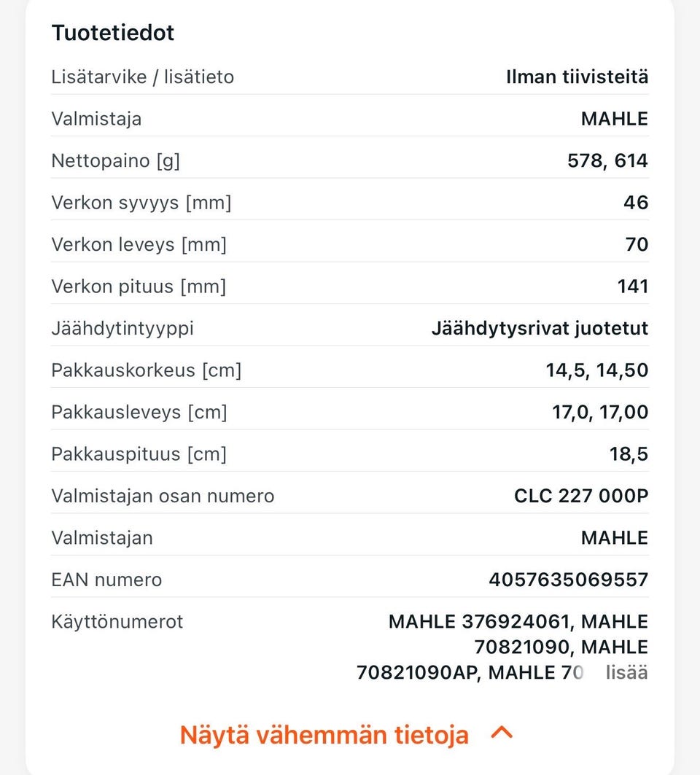Viewport: 700px width, 775px height.
Task: Click the Verkon pituus value 141
Action: (x=632, y=287)
